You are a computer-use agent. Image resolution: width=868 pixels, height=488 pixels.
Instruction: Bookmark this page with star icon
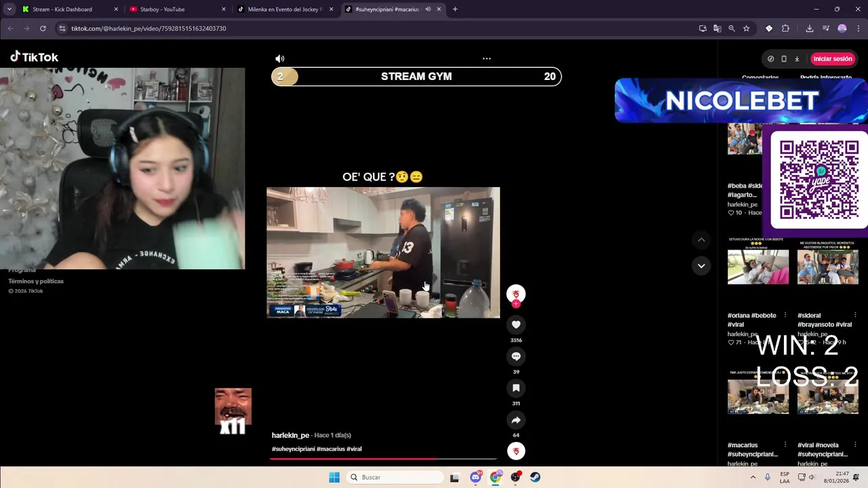point(747,28)
